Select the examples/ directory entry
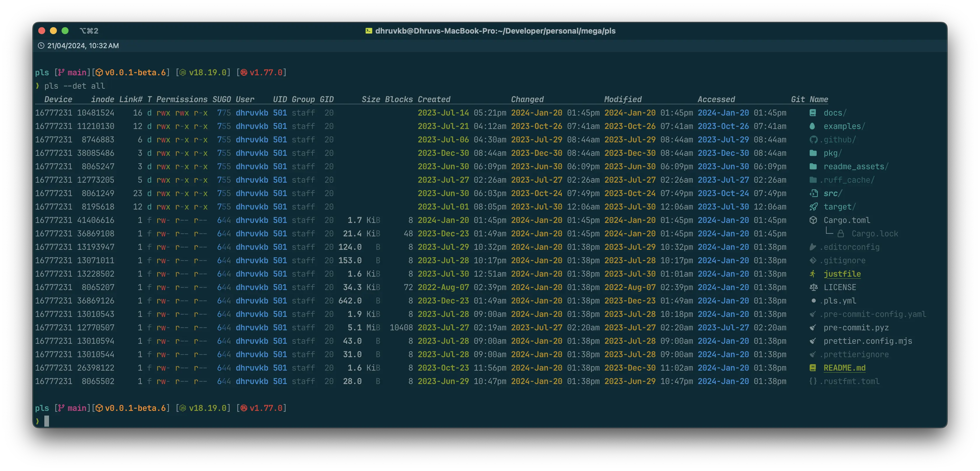Screen dimensions: 980x471 tap(844, 126)
